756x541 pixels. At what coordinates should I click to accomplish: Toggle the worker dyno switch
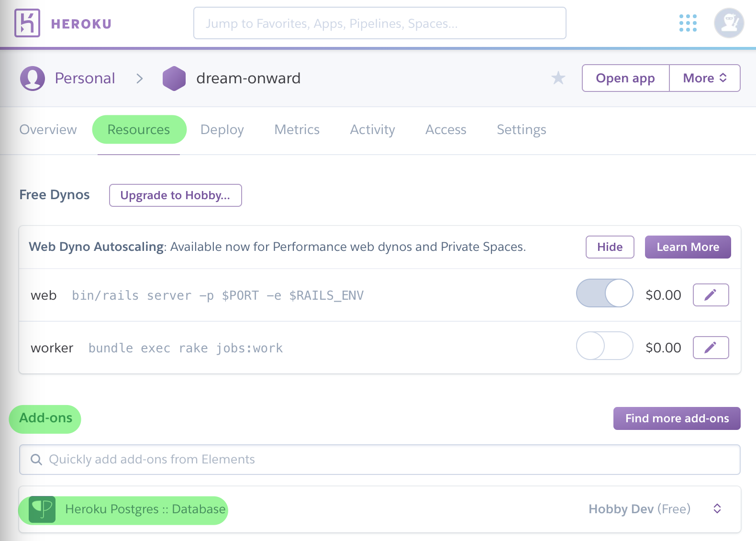click(x=605, y=346)
